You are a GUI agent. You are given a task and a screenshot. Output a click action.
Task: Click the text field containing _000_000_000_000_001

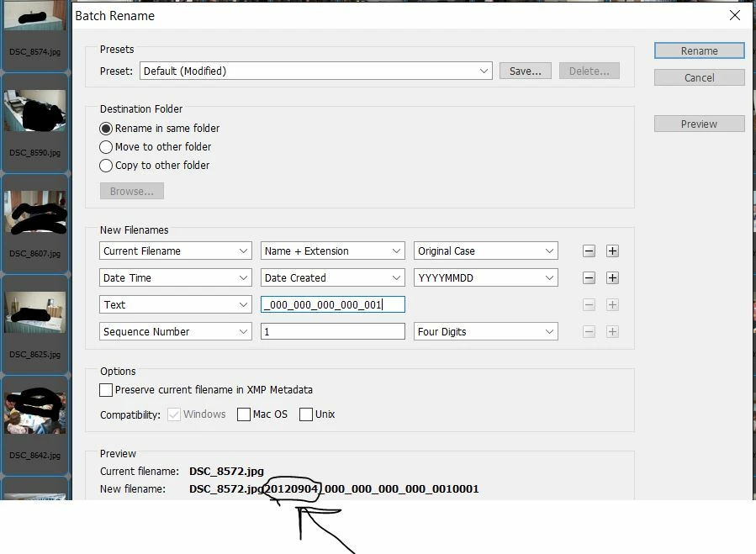(x=333, y=304)
